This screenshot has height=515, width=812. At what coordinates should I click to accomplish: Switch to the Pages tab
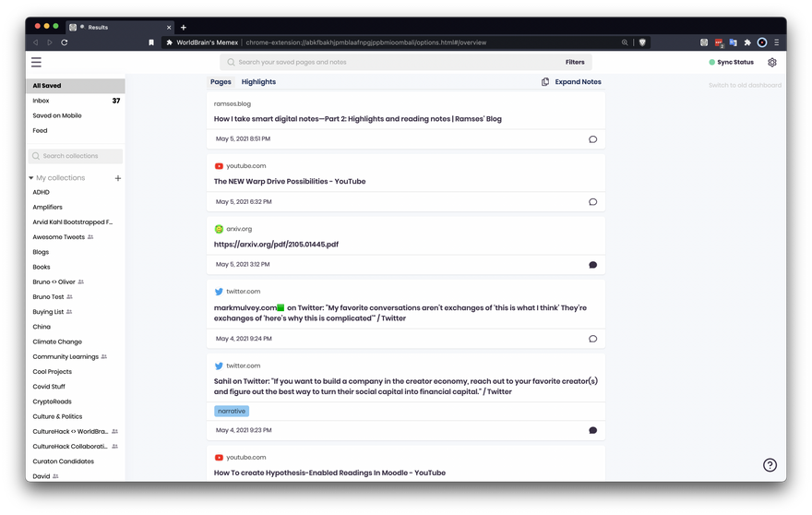click(x=221, y=82)
